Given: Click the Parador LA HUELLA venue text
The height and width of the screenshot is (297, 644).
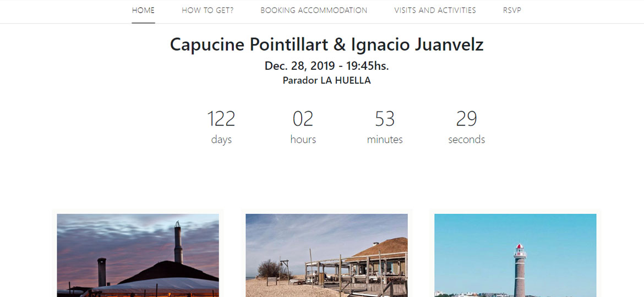Looking at the screenshot, I should tap(326, 80).
